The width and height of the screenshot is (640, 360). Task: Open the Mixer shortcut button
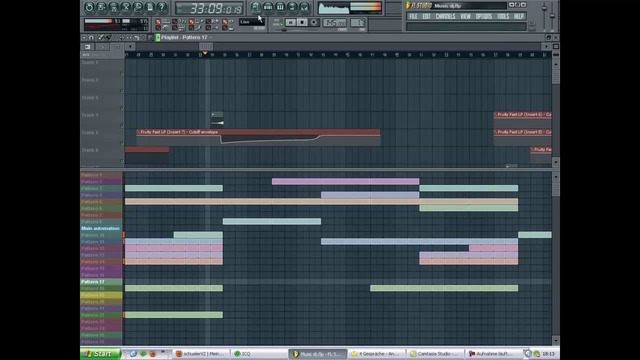click(304, 7)
